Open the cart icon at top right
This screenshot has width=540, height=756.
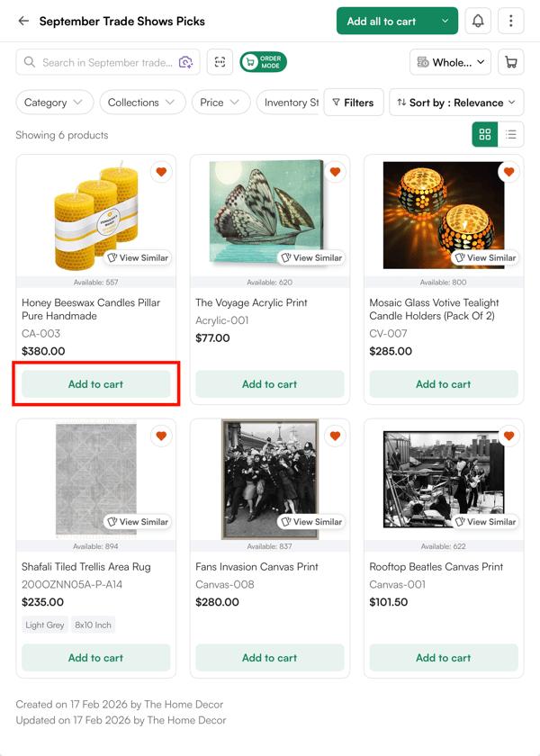tap(510, 62)
